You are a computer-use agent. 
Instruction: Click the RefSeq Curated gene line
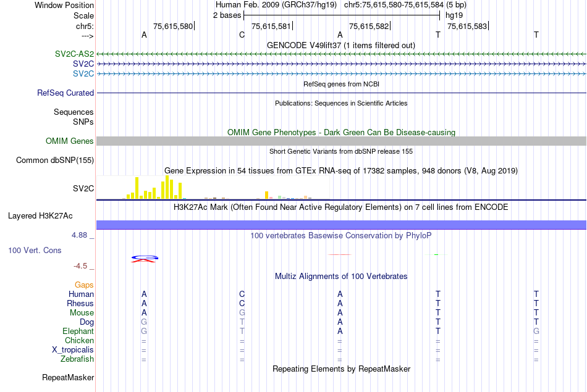pyautogui.click(x=342, y=93)
